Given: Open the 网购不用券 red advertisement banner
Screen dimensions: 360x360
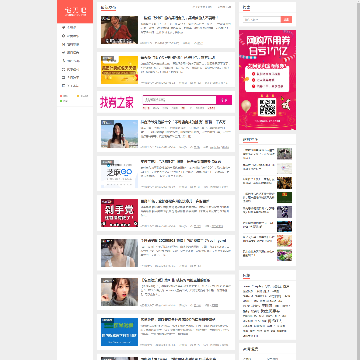Looking at the screenshot, I should (x=267, y=80).
